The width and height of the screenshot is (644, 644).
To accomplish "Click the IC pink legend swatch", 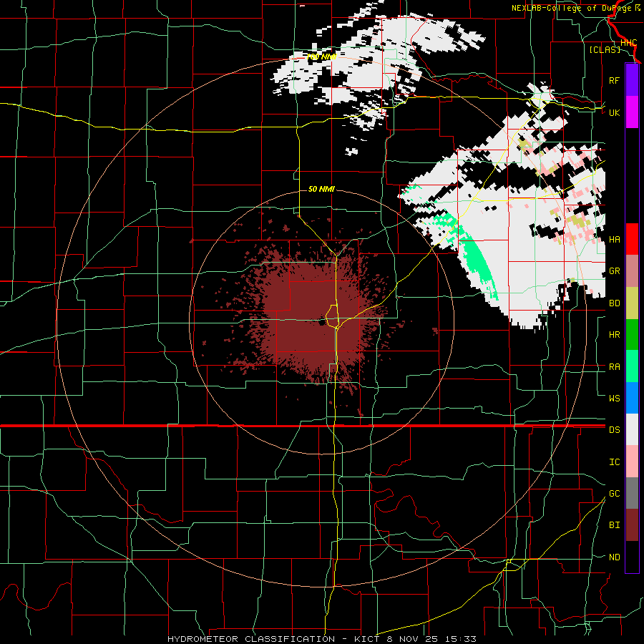I will pyautogui.click(x=632, y=462).
